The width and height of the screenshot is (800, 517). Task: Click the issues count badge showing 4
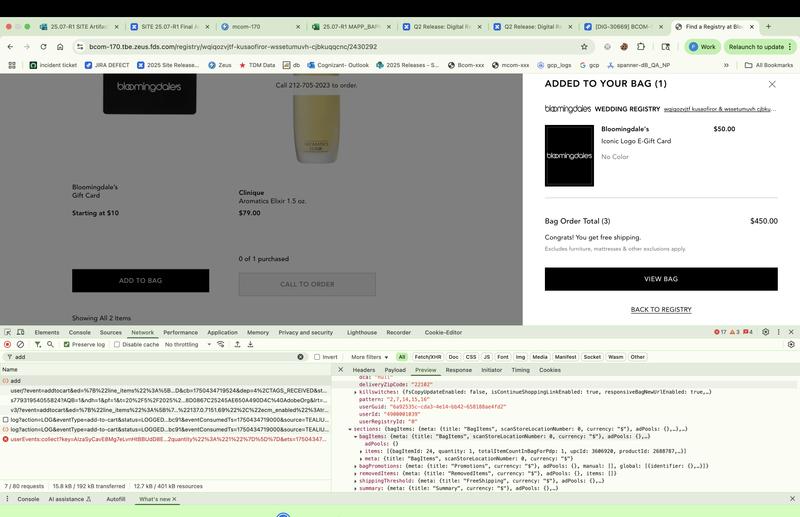748,332
